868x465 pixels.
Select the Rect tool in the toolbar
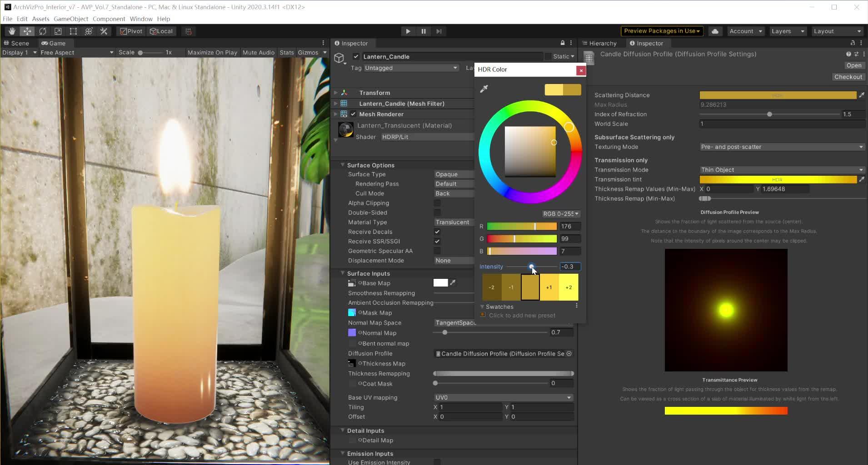73,31
